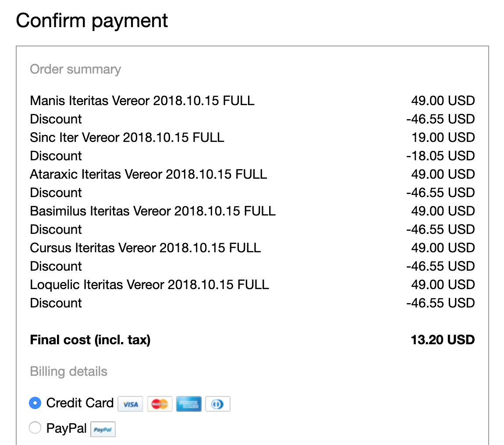The image size is (504, 445).
Task: Click the Mastercard logo icon
Action: click(160, 404)
